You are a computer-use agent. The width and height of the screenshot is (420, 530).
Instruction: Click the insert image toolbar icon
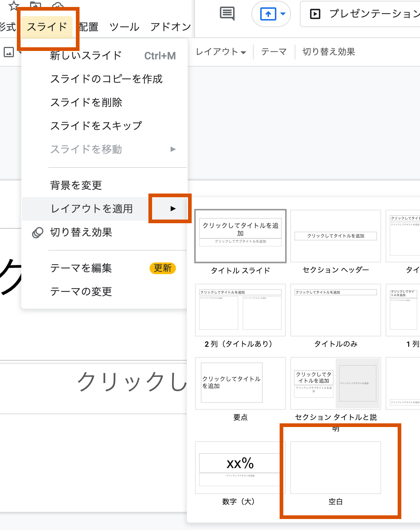click(x=9, y=52)
